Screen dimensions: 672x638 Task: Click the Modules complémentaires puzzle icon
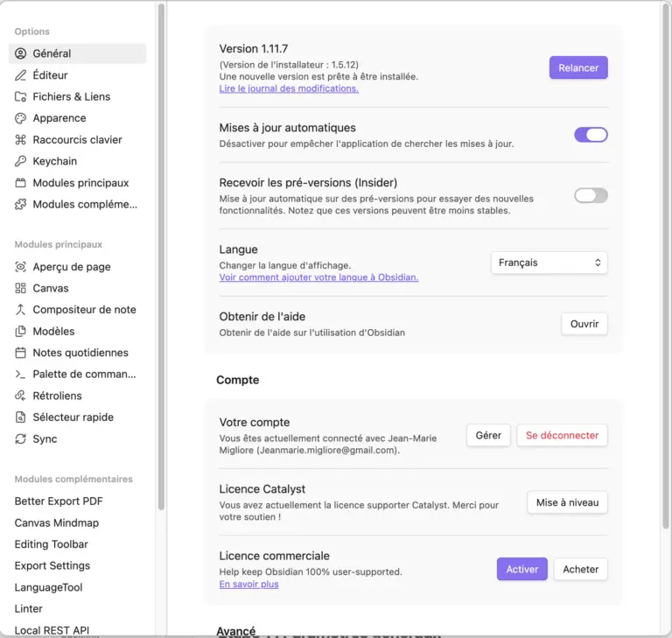(21, 205)
